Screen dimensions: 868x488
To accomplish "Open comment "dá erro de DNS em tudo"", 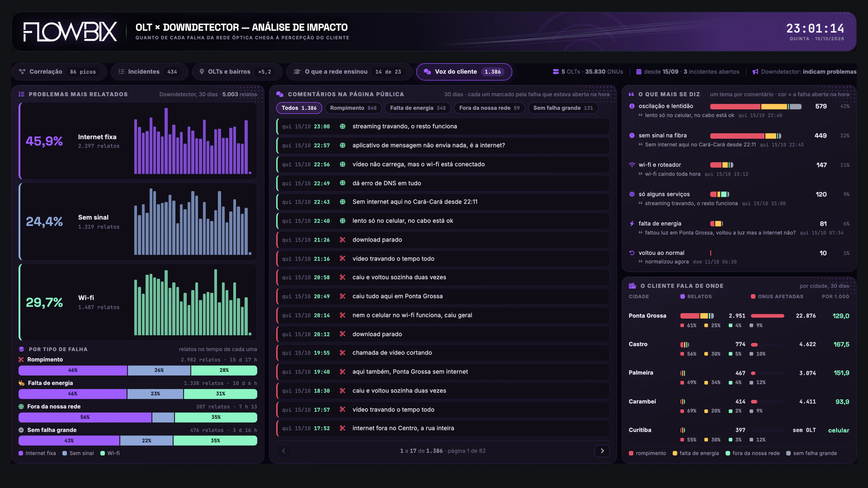I will point(443,183).
